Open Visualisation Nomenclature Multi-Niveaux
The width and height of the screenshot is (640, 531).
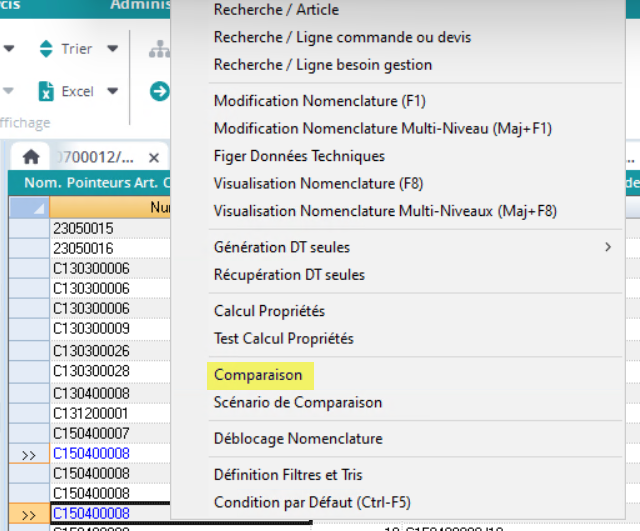[x=385, y=211]
